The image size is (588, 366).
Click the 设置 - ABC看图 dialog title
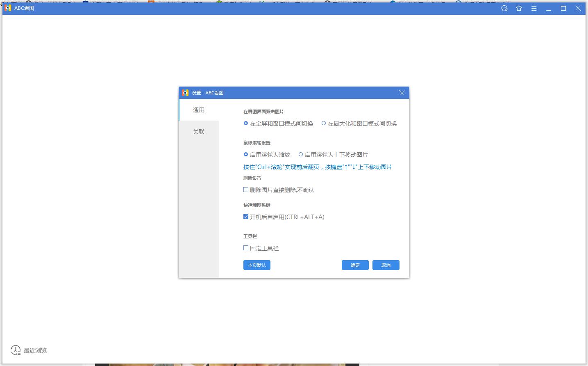208,93
